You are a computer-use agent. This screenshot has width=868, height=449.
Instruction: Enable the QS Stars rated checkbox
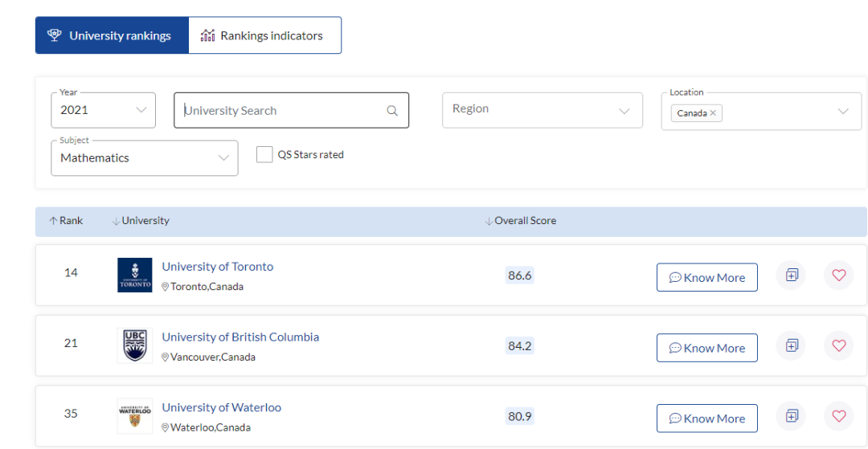pyautogui.click(x=264, y=155)
